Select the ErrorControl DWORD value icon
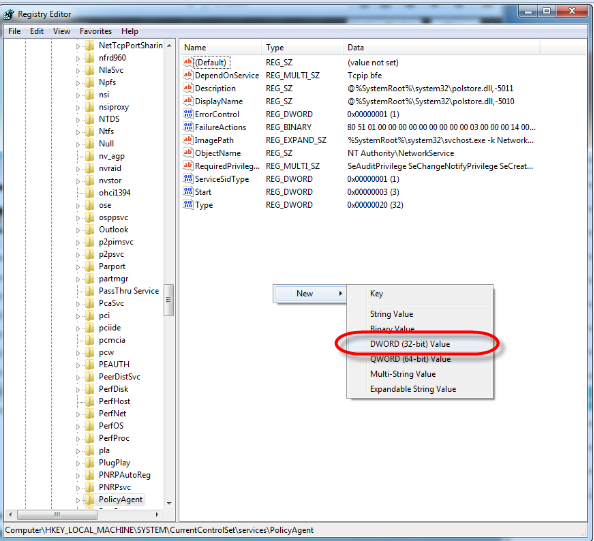This screenshot has height=541, width=594. point(188,114)
